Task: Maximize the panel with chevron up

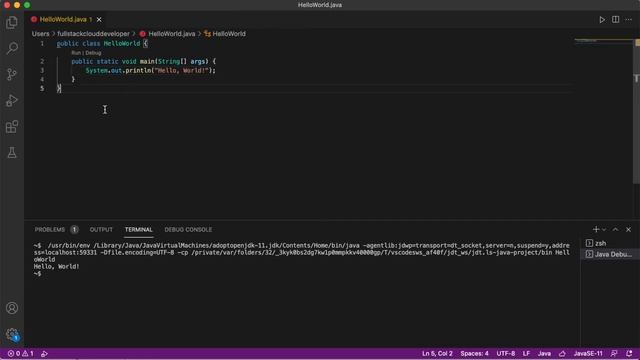Action: tap(615, 229)
